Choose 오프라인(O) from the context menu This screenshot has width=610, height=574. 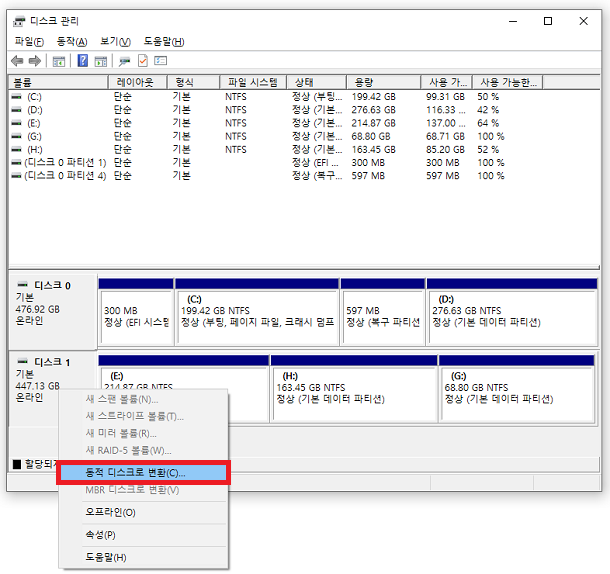tap(110, 512)
